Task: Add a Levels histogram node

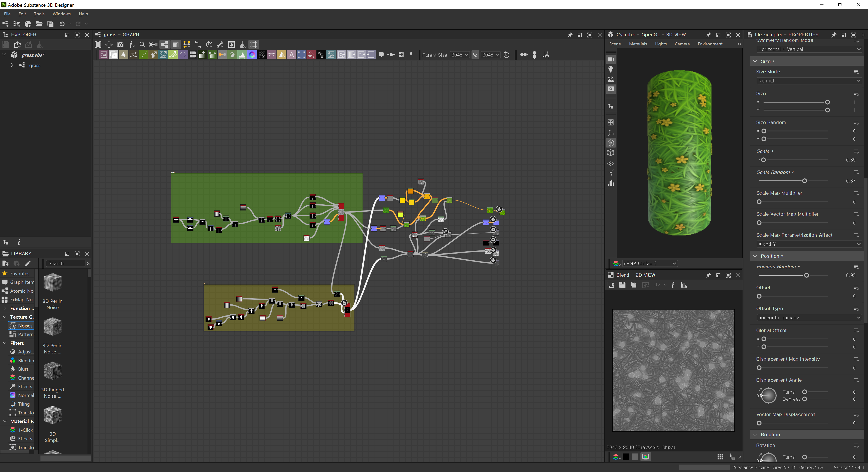Action: pos(242,55)
